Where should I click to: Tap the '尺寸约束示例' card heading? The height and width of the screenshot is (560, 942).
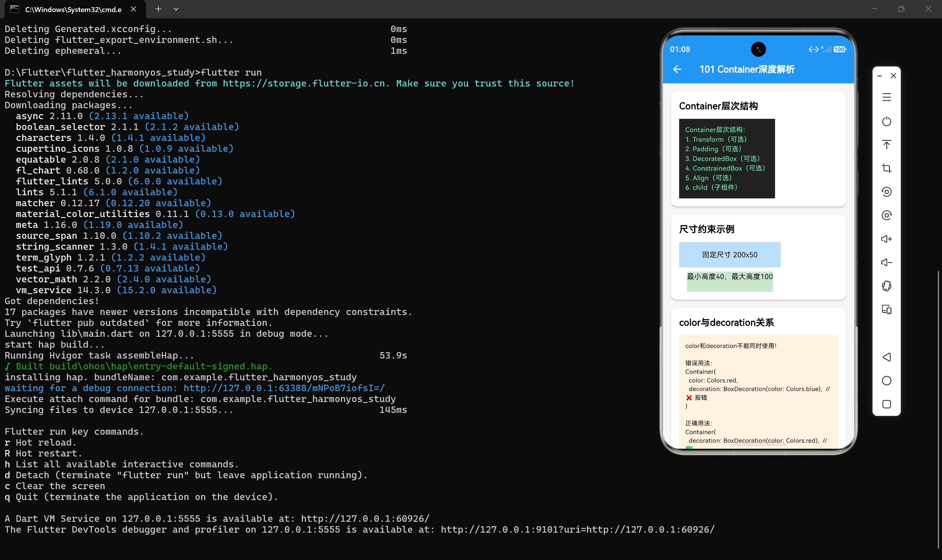point(707,229)
